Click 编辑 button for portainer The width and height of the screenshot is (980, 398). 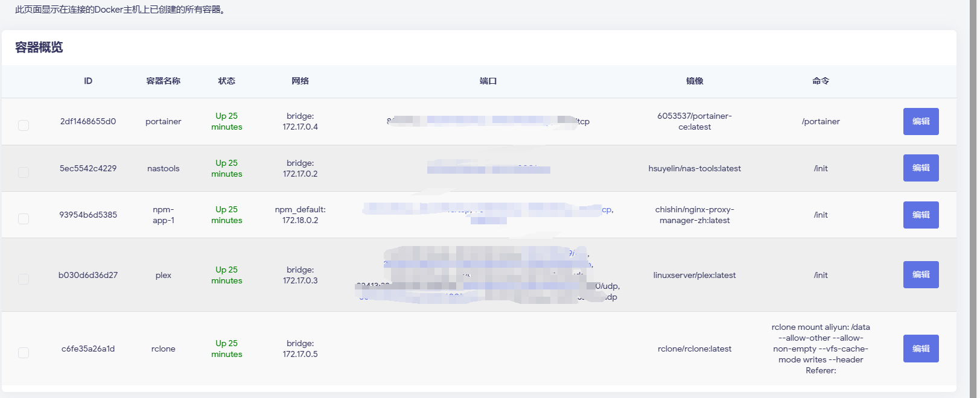click(920, 121)
